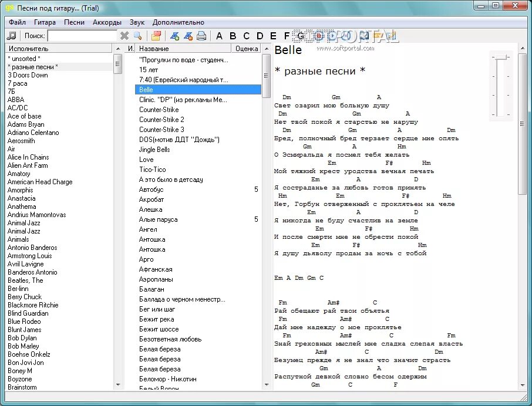
Task: Open the Дополнительно menu
Action: 178,22
